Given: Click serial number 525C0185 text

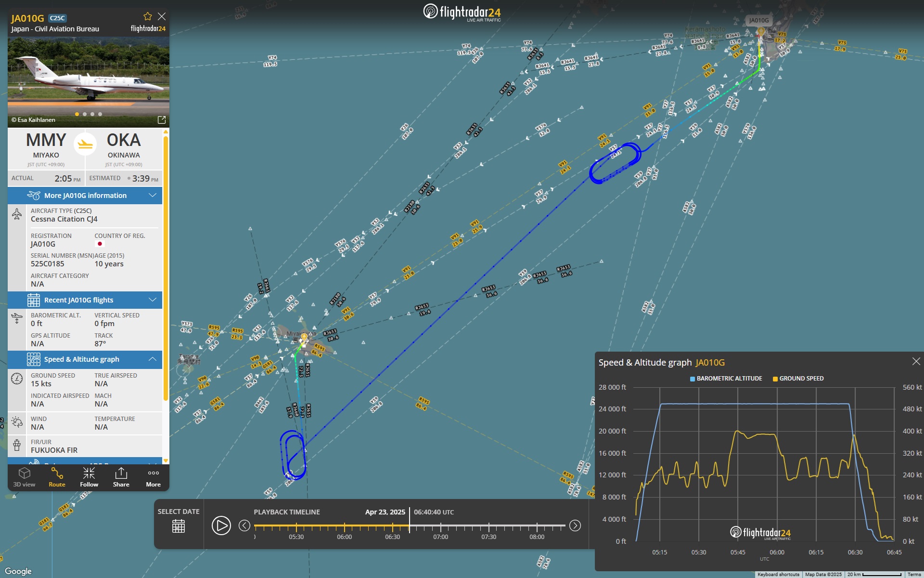Looking at the screenshot, I should (x=48, y=264).
